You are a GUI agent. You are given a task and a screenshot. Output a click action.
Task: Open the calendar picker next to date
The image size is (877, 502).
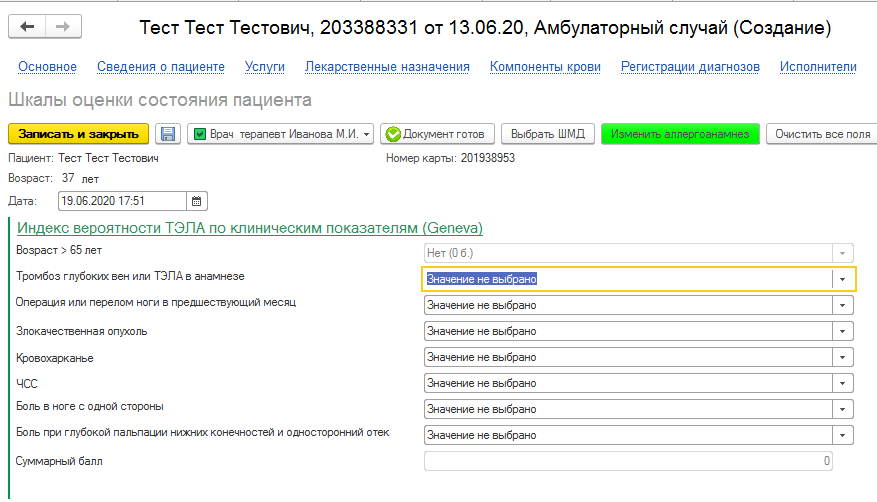pyautogui.click(x=197, y=200)
